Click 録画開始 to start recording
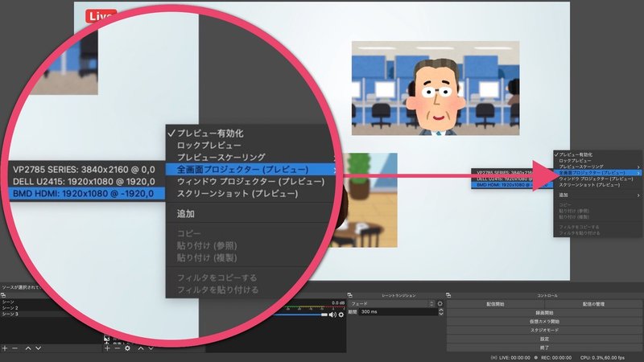 pos(545,313)
